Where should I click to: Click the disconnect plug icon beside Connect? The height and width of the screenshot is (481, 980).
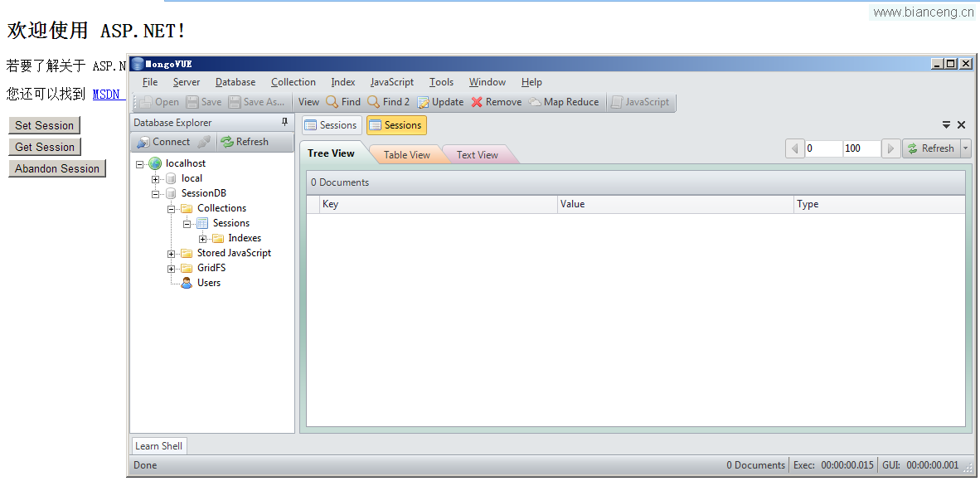pos(204,142)
